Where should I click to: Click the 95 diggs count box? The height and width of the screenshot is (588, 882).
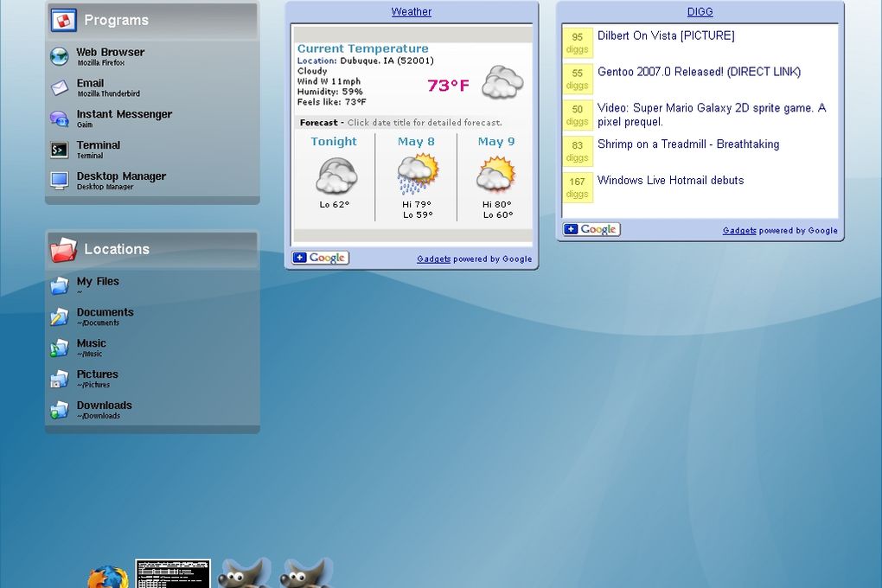click(577, 42)
